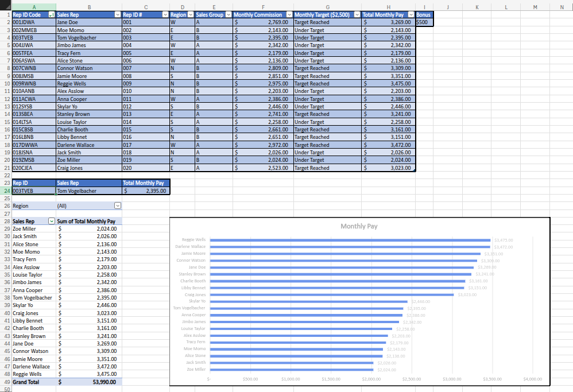The image size is (573, 392).
Task: Click the 018JSNA rep code cell
Action: click(x=34, y=152)
